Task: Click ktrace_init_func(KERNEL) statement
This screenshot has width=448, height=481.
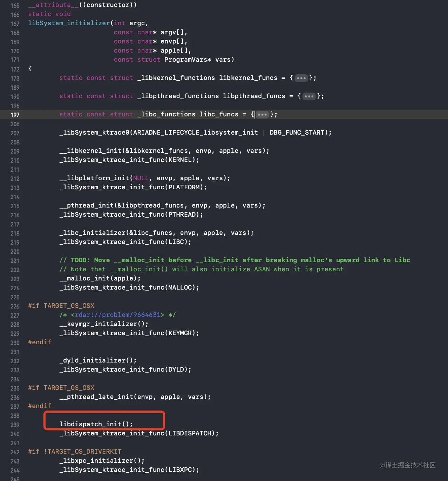Action: click(129, 160)
